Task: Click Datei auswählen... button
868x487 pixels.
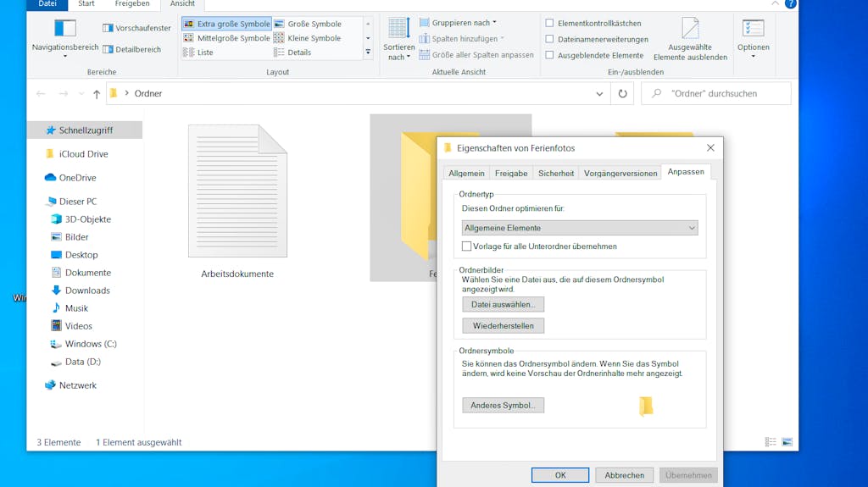Action: [x=504, y=304]
